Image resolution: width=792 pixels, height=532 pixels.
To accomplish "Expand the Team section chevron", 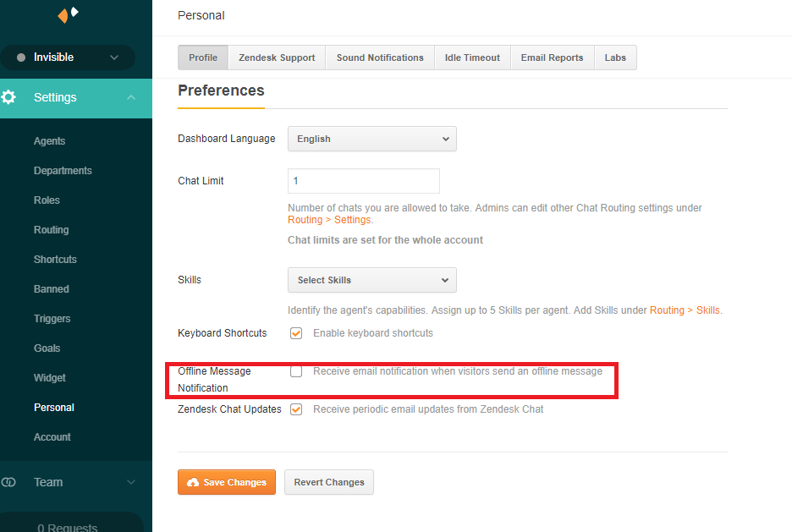I will [x=130, y=482].
